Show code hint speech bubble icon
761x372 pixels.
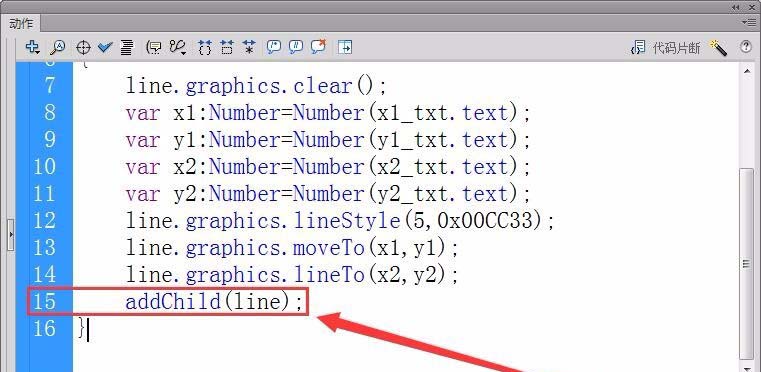[x=154, y=47]
